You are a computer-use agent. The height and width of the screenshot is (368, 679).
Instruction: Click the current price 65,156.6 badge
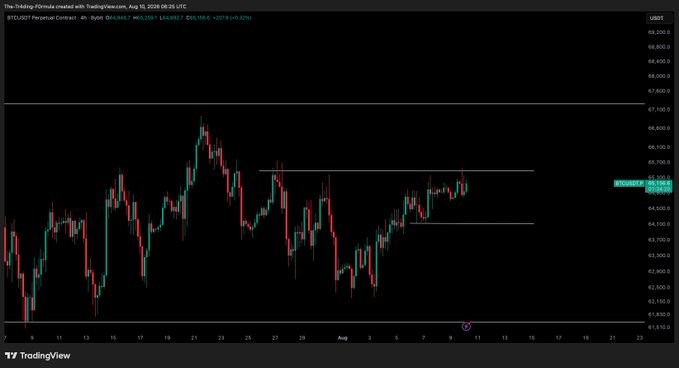click(659, 183)
